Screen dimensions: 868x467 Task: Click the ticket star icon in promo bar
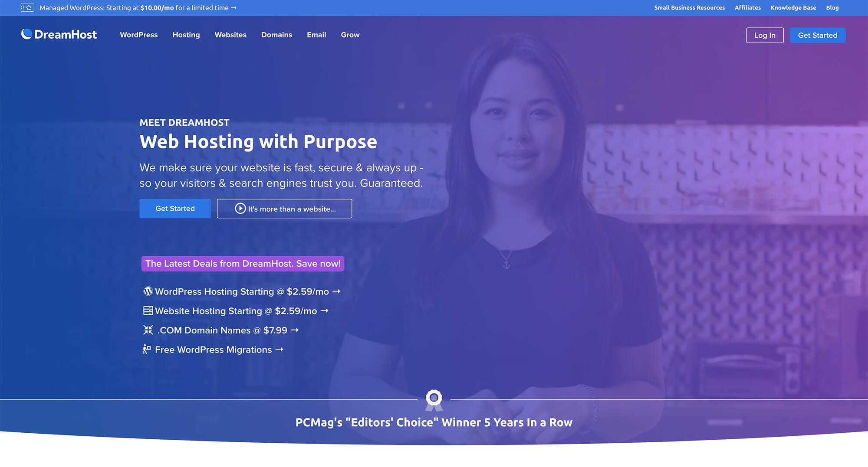pos(27,8)
